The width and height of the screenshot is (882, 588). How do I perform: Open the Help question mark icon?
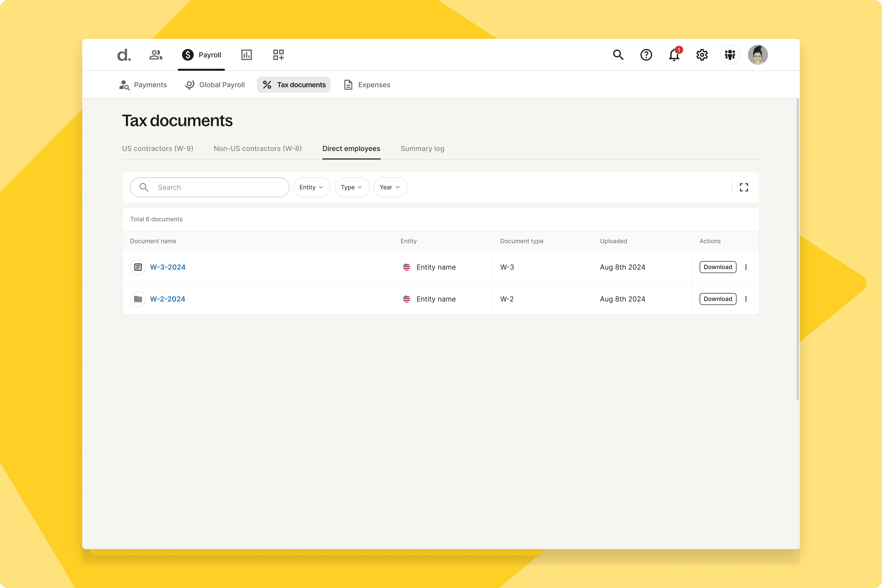646,55
